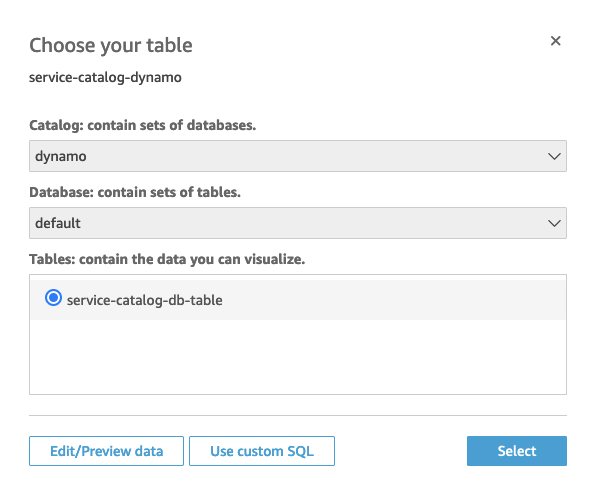Expand the Database dropdown chevron arrow
Image resolution: width=596 pixels, height=491 pixels.
tap(554, 223)
